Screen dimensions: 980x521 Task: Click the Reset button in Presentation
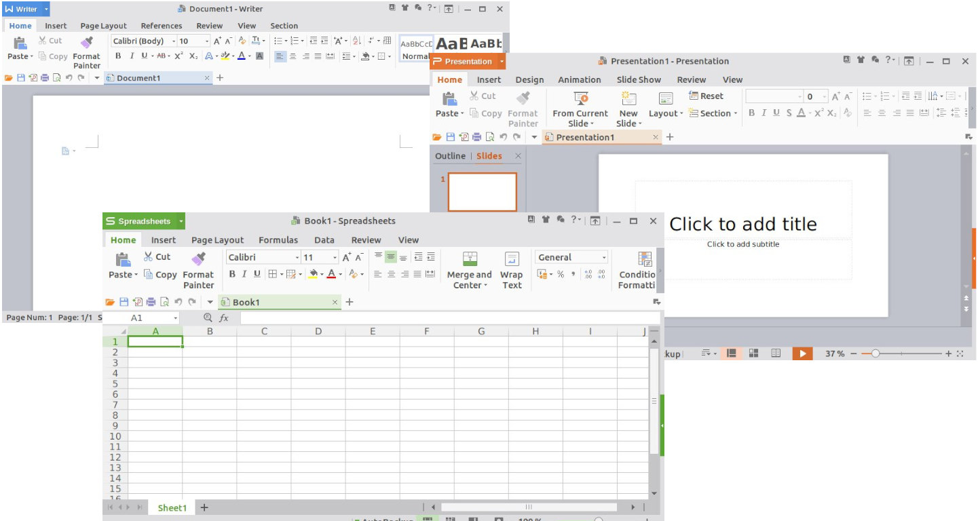click(706, 96)
